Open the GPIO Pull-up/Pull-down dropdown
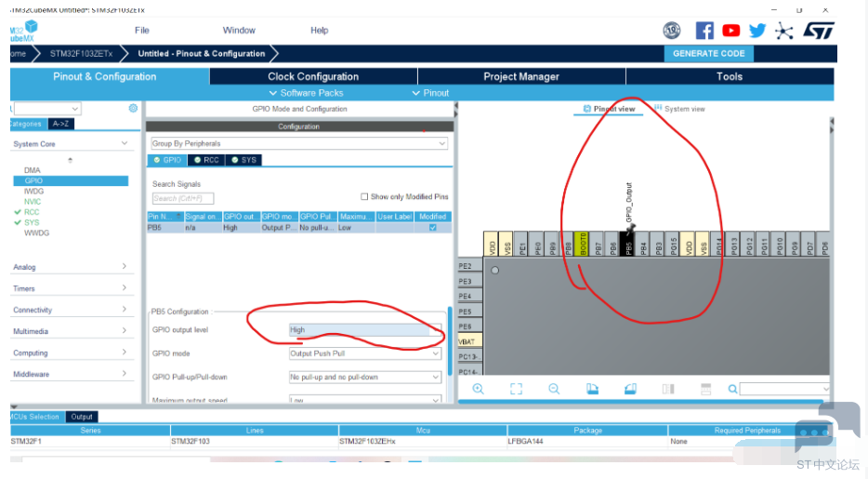 365,377
